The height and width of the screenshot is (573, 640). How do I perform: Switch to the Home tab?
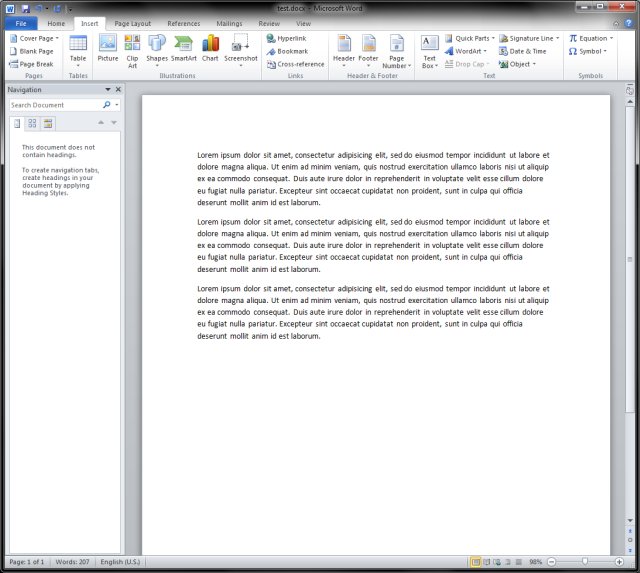56,24
